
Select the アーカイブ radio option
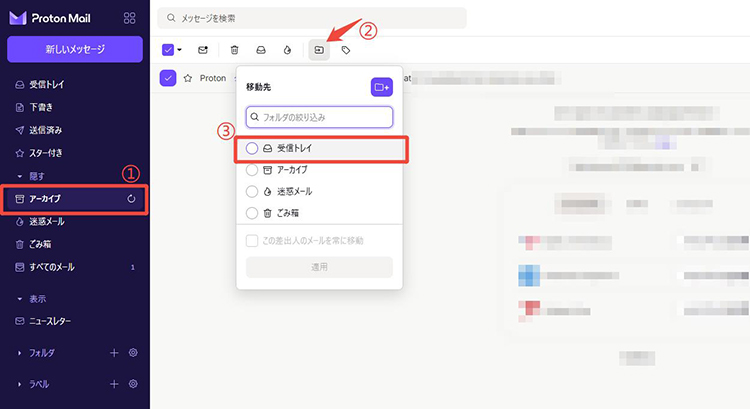pos(252,170)
